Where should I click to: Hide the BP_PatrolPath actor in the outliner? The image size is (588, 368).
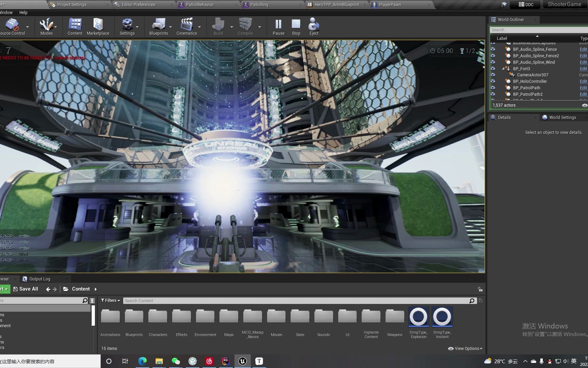click(493, 88)
